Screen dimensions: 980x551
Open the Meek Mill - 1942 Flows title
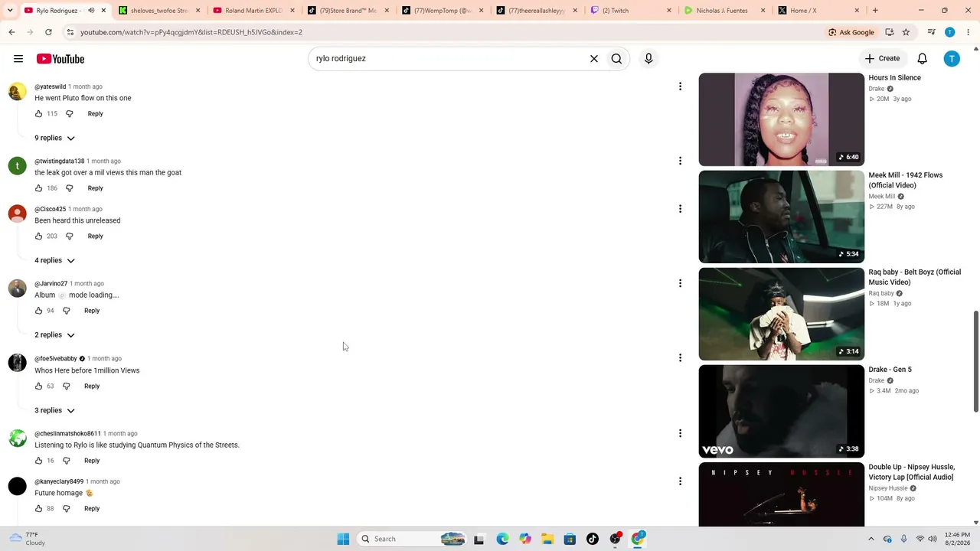point(906,180)
